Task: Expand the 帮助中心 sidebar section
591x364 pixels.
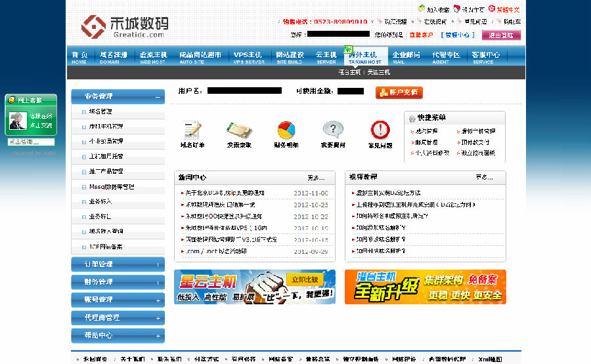Action: tap(158, 335)
